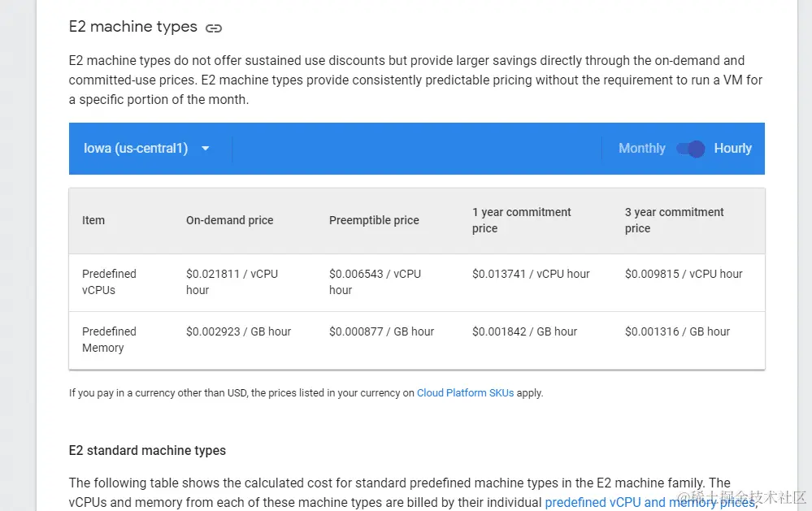
Task: Click the Predefined Memory row label
Action: (109, 340)
